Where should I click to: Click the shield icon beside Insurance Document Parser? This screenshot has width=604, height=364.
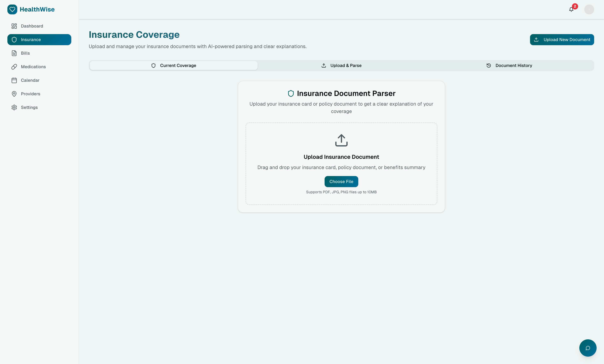click(291, 93)
